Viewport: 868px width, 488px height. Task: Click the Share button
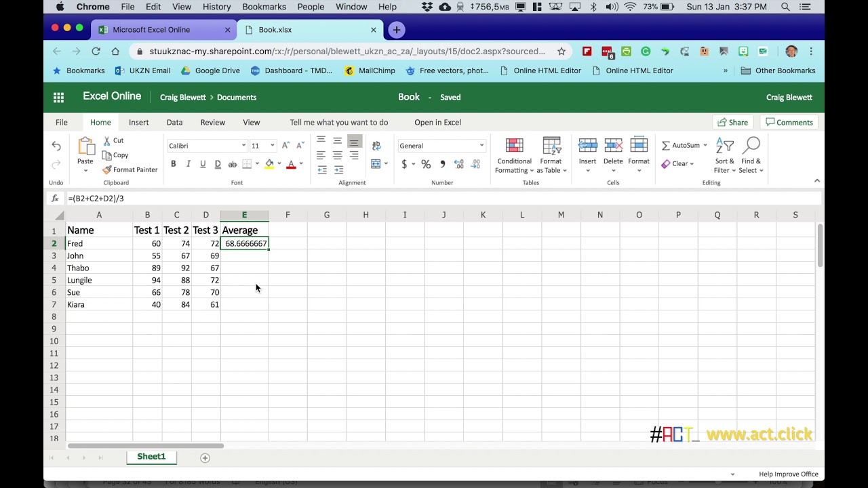pyautogui.click(x=732, y=122)
